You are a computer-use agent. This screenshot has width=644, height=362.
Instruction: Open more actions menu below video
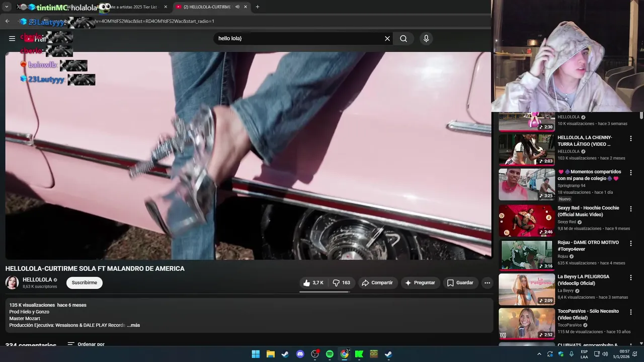(x=487, y=283)
